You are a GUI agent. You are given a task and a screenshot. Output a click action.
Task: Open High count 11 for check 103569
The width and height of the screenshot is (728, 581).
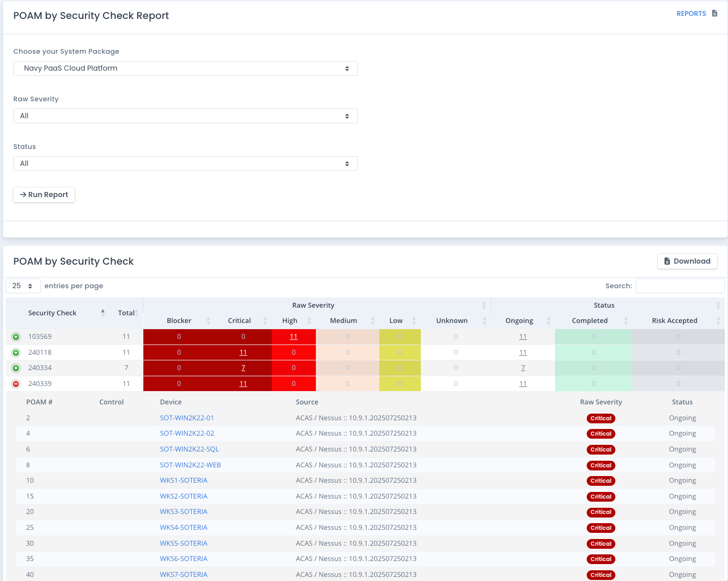point(293,337)
